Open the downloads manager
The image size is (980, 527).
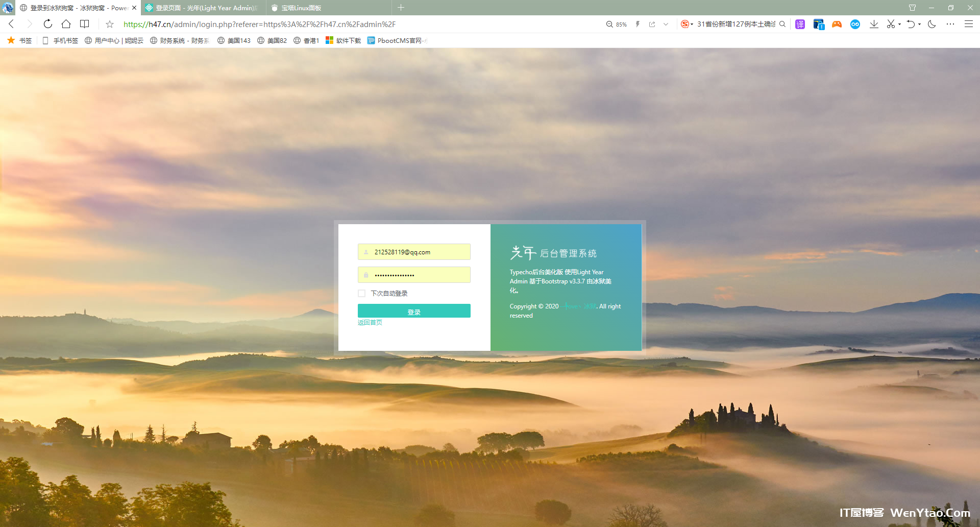874,24
